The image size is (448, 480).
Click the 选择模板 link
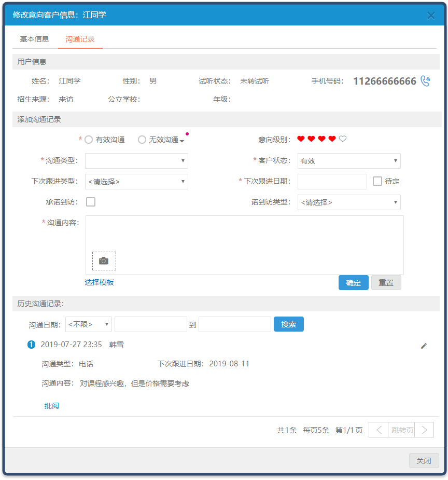pyautogui.click(x=100, y=282)
